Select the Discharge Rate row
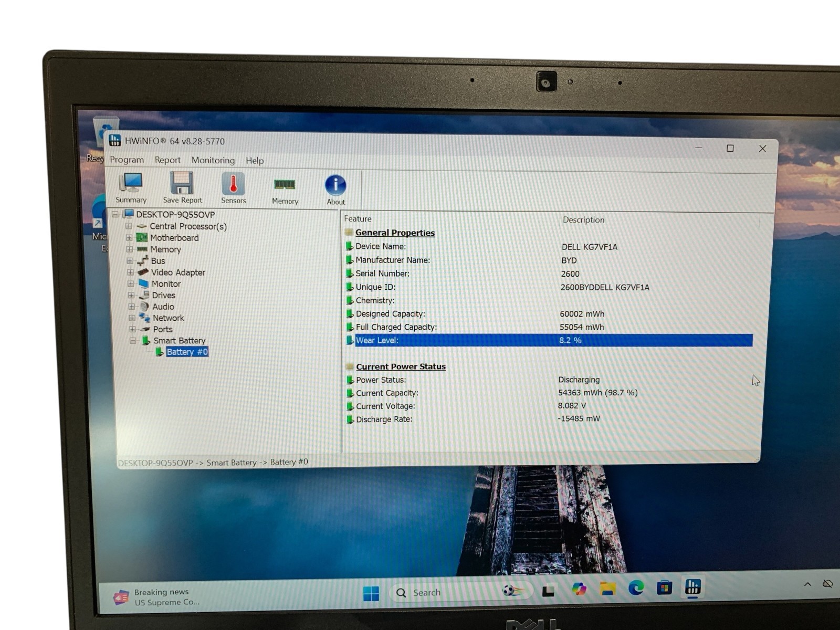Screen dimensions: 840x630 coord(549,419)
